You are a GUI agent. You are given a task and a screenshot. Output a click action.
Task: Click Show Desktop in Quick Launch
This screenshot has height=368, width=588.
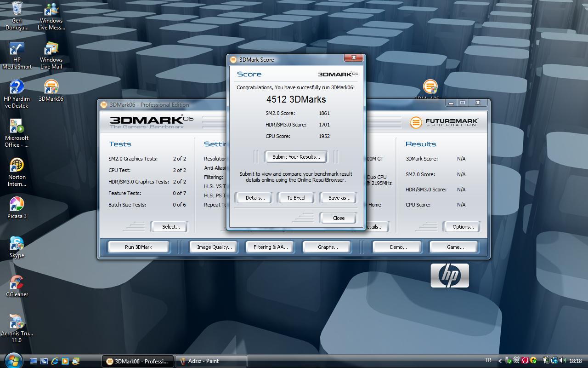pyautogui.click(x=34, y=361)
